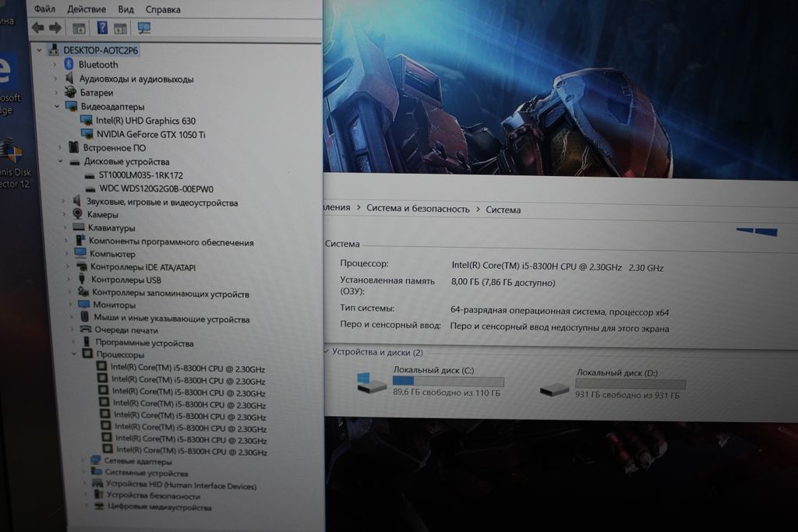Viewport: 798px width, 532px height.
Task: Expand the Контроллеры USB node
Action: pyautogui.click(x=69, y=279)
